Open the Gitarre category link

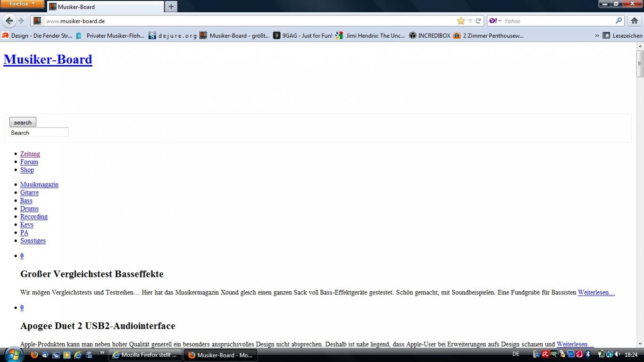pyautogui.click(x=29, y=193)
